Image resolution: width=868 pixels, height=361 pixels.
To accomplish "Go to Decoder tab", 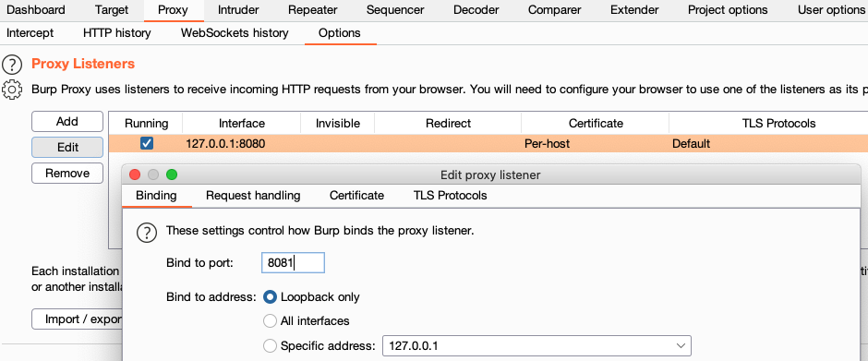I will 476,10.
